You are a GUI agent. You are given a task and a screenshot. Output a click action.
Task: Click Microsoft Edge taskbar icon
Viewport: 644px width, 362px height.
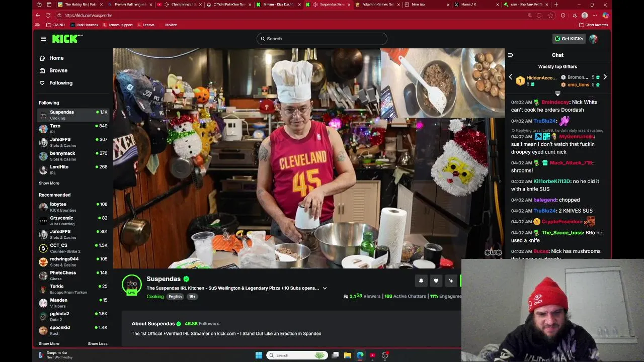(x=360, y=355)
